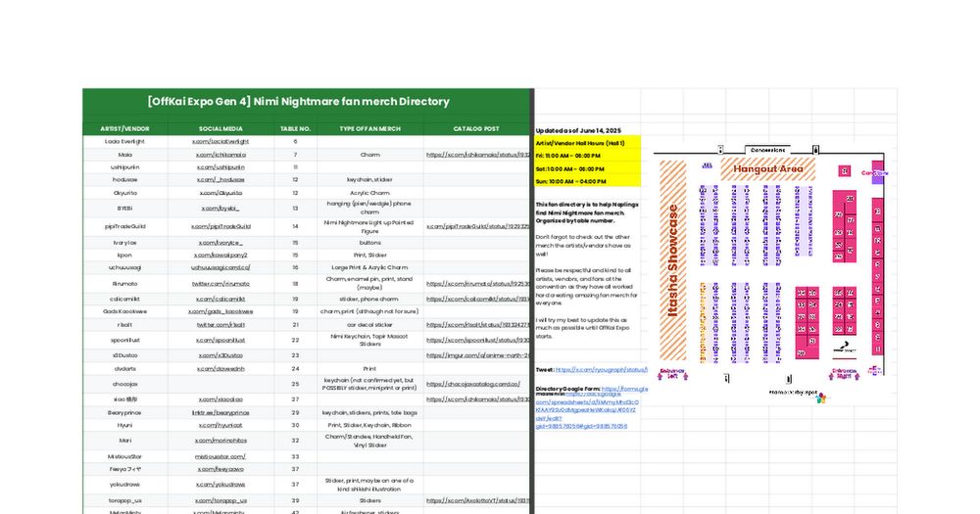980x514 pixels.
Task: Open the mistiousstar.com link
Action: [x=220, y=456]
